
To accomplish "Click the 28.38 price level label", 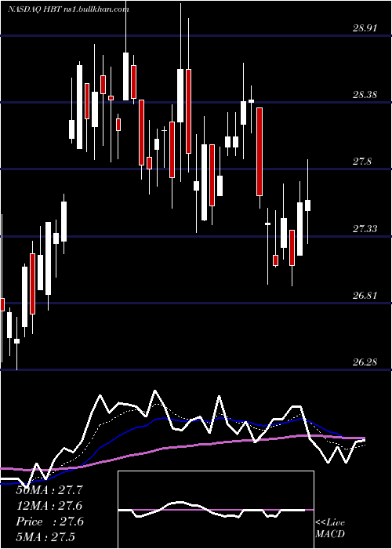I will [x=365, y=94].
